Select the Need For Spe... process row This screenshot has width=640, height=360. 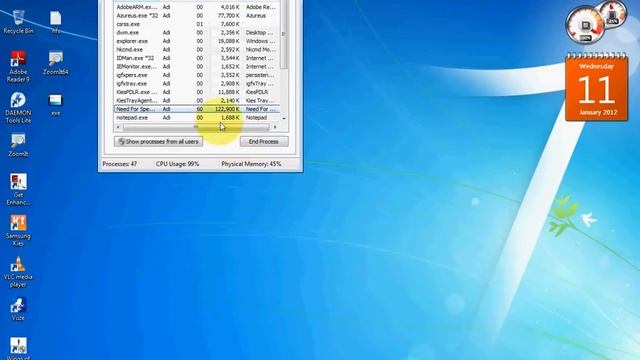197,109
